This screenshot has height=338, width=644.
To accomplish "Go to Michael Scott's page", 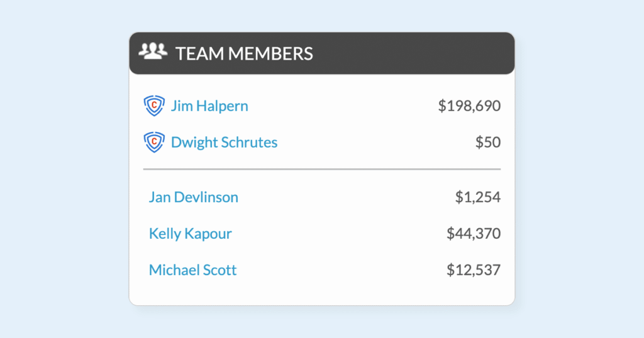I will 193,270.
